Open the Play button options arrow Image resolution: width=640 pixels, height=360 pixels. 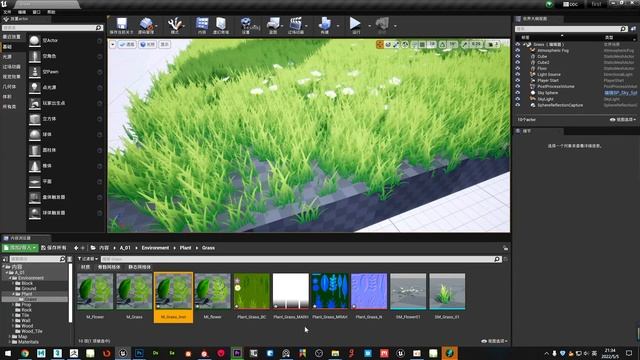(x=369, y=26)
